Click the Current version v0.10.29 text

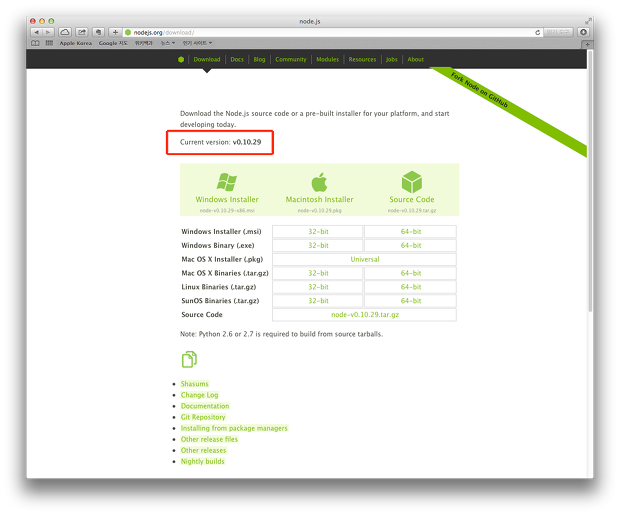pyautogui.click(x=220, y=142)
